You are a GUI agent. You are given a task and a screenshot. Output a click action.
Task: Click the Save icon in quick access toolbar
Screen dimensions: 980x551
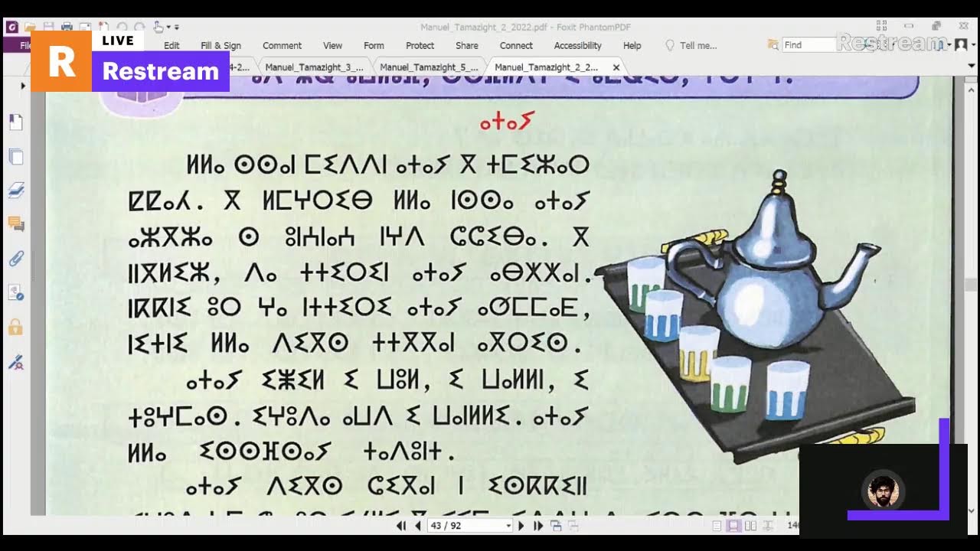coord(49,27)
